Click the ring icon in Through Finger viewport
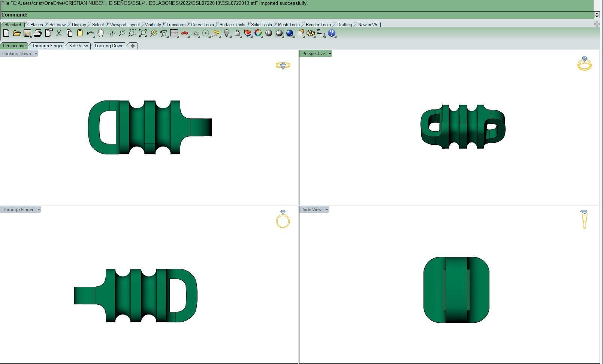Image resolution: width=603 pixels, height=364 pixels. (283, 219)
